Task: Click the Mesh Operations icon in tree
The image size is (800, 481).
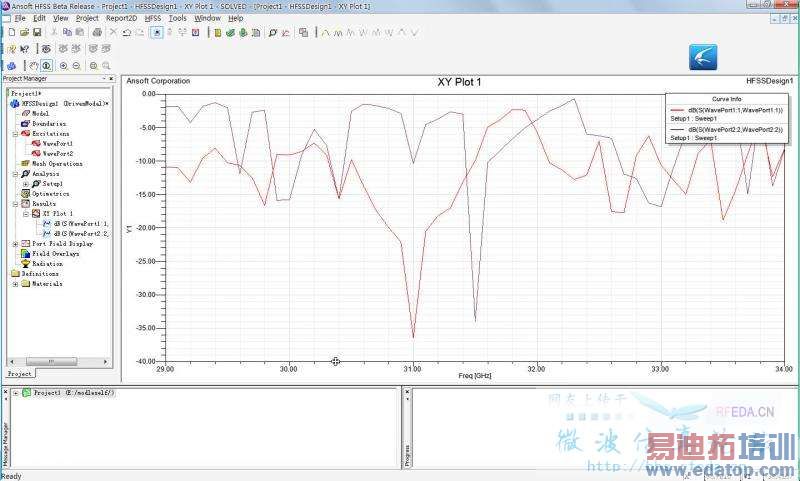Action: pos(26,164)
